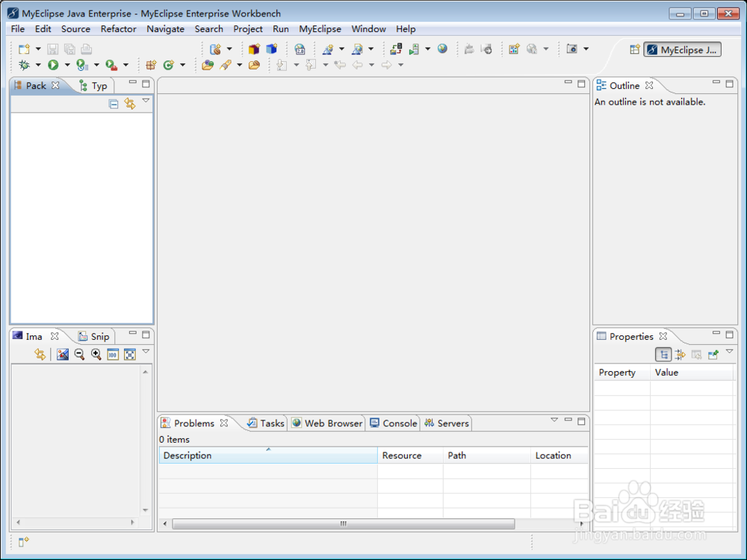Click the Resource column header
The height and width of the screenshot is (560, 747).
[x=410, y=455]
